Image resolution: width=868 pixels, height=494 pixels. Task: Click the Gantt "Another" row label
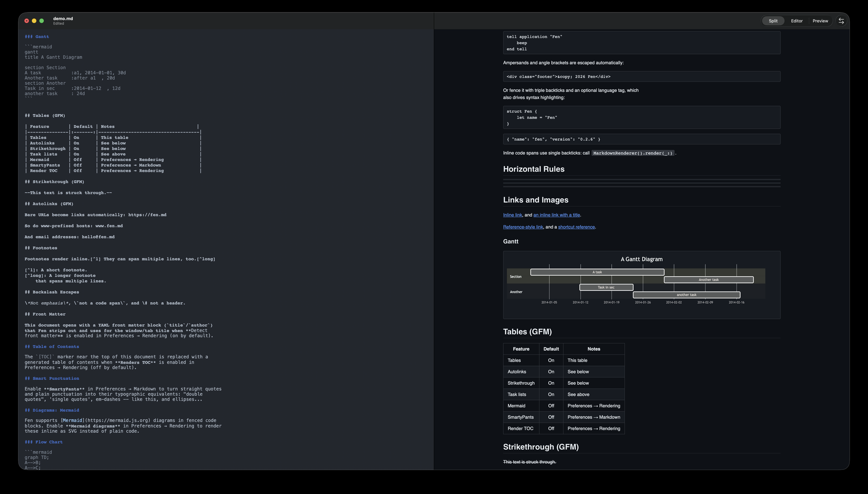(x=516, y=292)
